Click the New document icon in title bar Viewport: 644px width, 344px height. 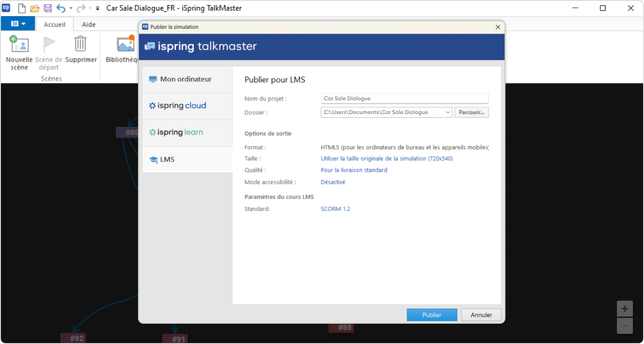[22, 8]
